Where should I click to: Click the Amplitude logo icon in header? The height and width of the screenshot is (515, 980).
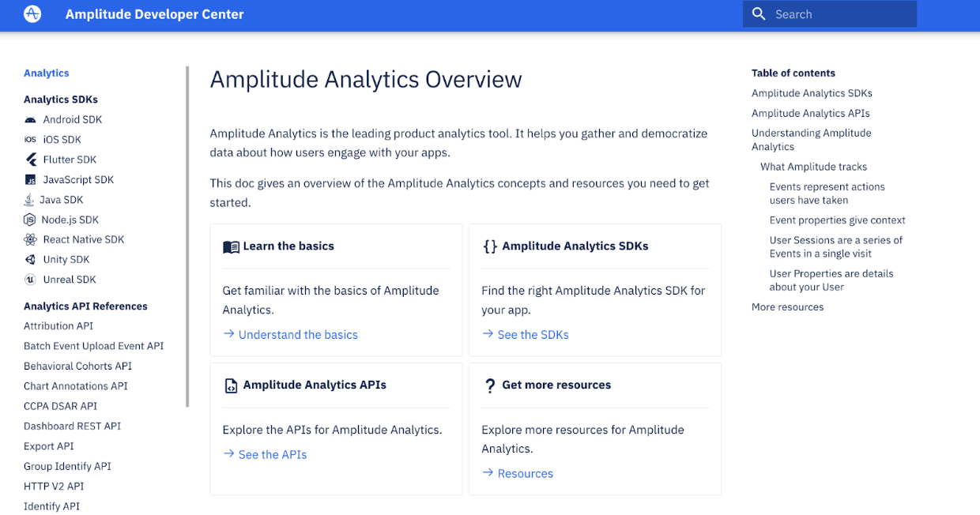point(32,14)
